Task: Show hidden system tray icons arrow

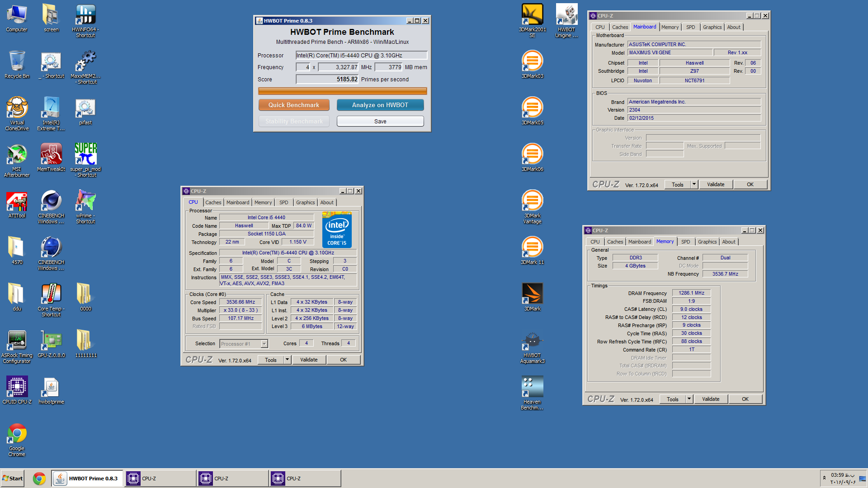Action: tap(824, 478)
